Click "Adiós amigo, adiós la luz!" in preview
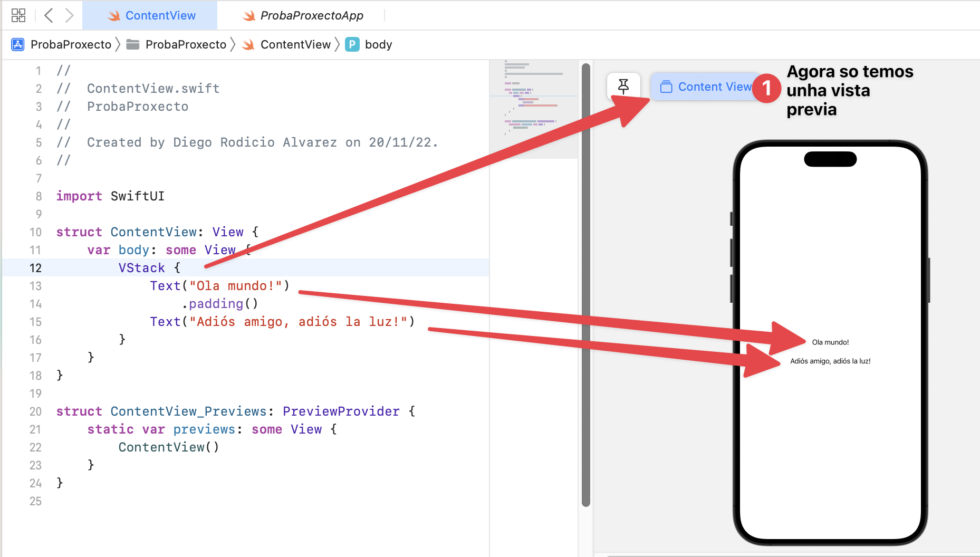Image resolution: width=980 pixels, height=557 pixels. pyautogui.click(x=830, y=361)
